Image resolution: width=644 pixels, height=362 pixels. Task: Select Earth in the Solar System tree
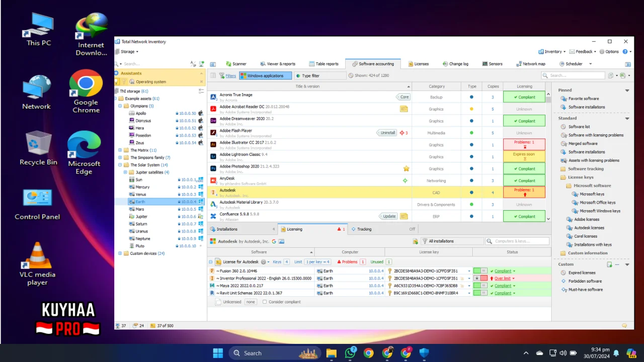[159, 202]
